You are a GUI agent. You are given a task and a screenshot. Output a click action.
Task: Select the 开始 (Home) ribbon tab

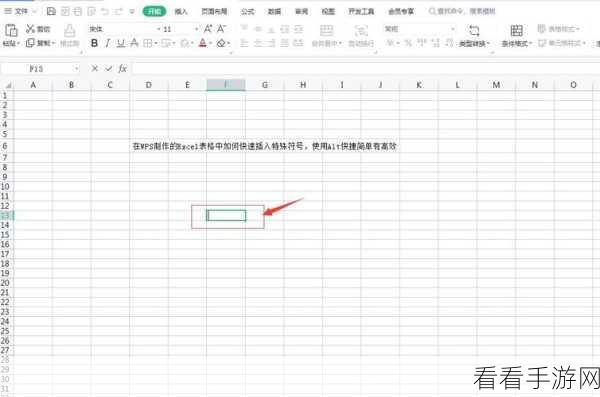[154, 11]
